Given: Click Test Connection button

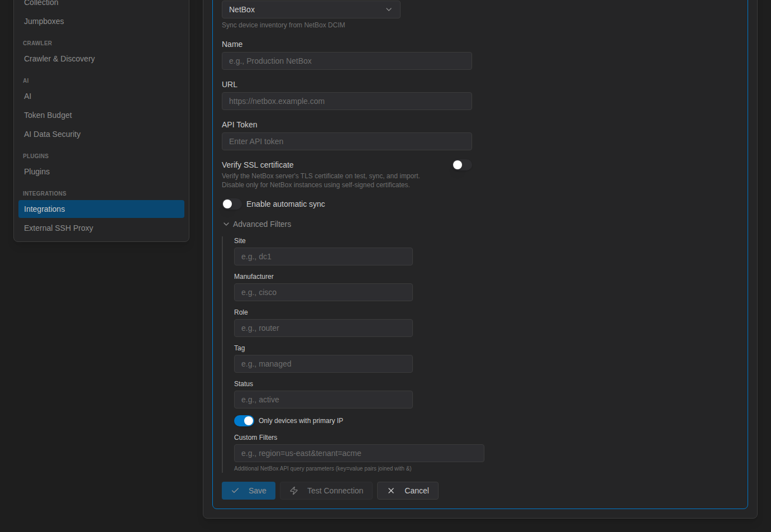Looking at the screenshot, I should (326, 491).
